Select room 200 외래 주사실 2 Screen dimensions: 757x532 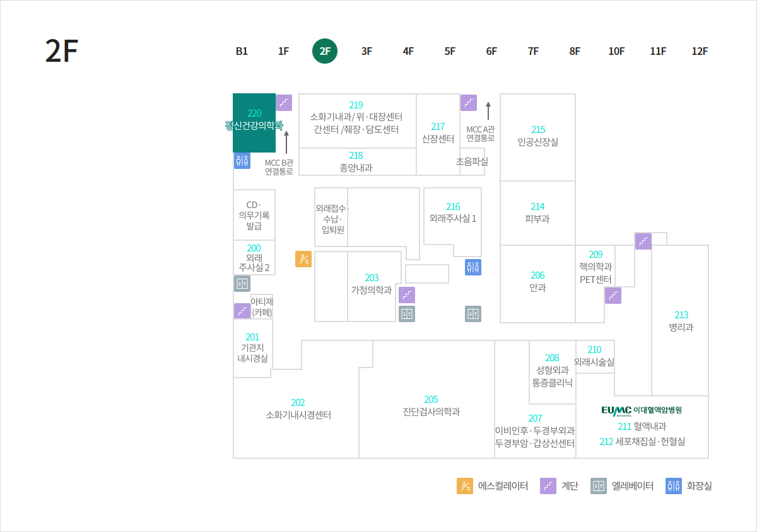coord(254,258)
